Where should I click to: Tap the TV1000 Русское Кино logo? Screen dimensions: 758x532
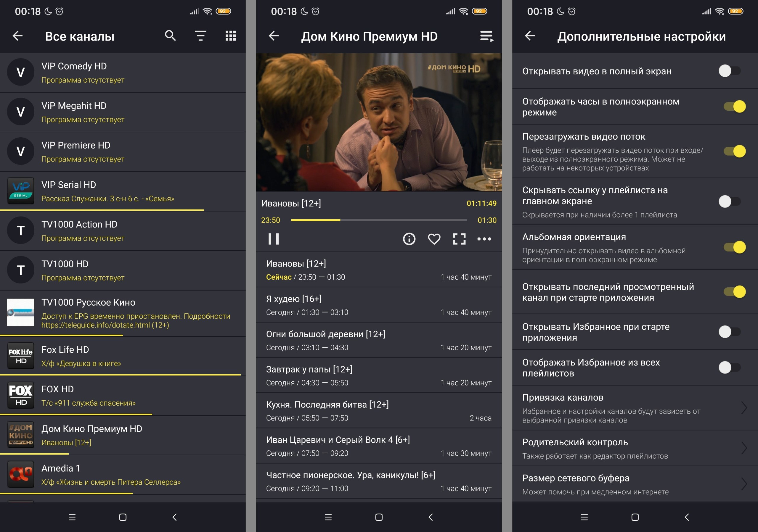pos(20,312)
